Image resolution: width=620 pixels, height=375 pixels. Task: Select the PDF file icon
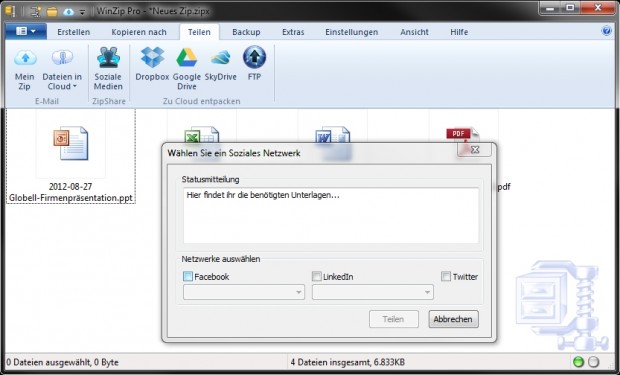tap(463, 134)
